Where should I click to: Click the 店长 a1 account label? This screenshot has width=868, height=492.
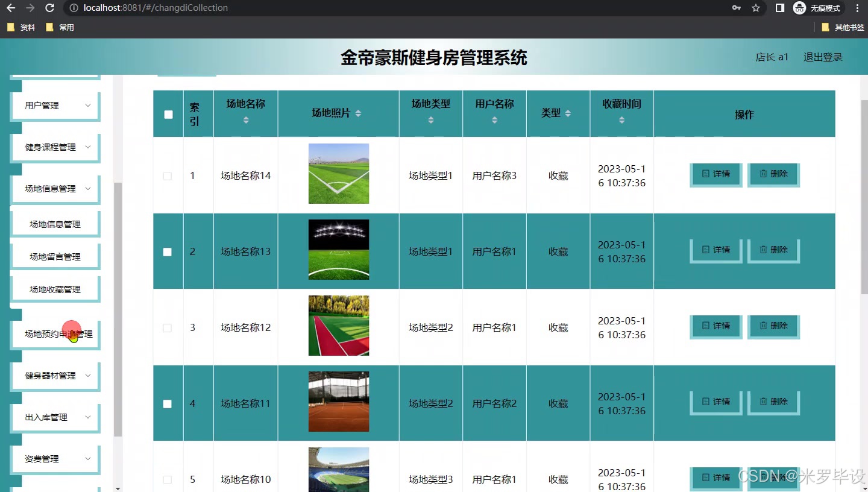[x=772, y=57]
